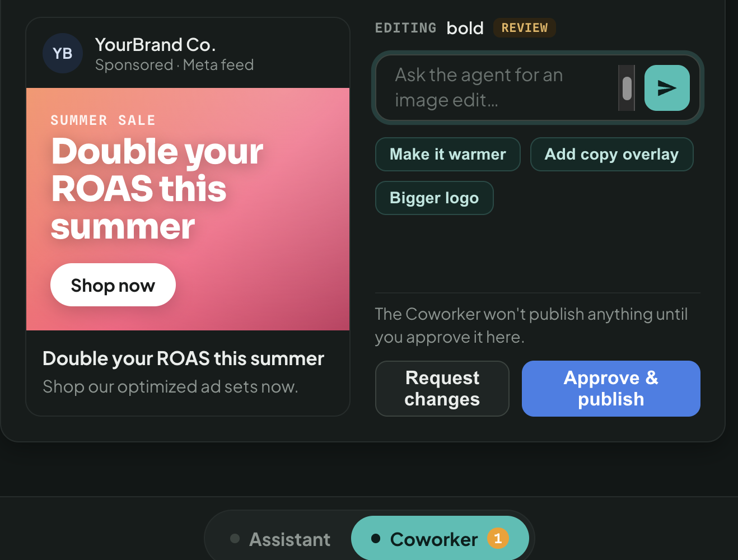Click Approve & publish button
Image resolution: width=738 pixels, height=560 pixels.
(x=611, y=389)
